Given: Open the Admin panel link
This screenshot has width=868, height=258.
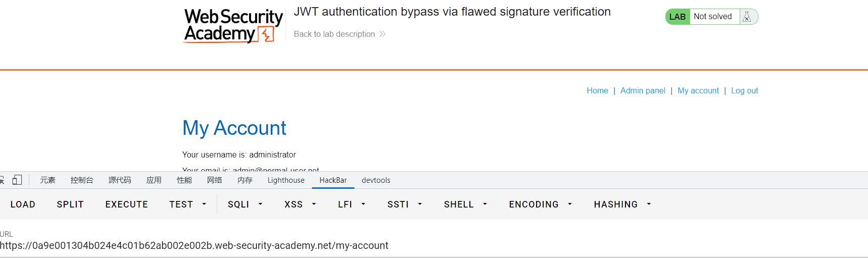Looking at the screenshot, I should (643, 90).
